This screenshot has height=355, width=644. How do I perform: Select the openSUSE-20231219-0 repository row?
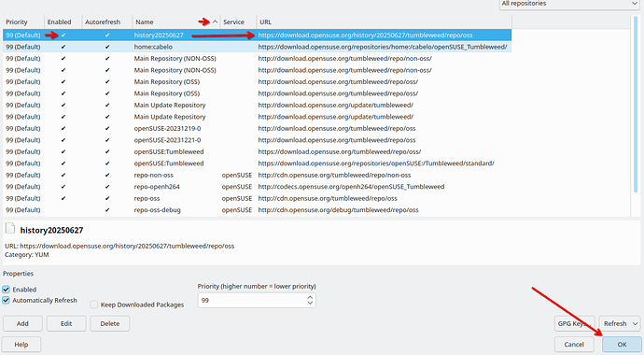point(257,128)
